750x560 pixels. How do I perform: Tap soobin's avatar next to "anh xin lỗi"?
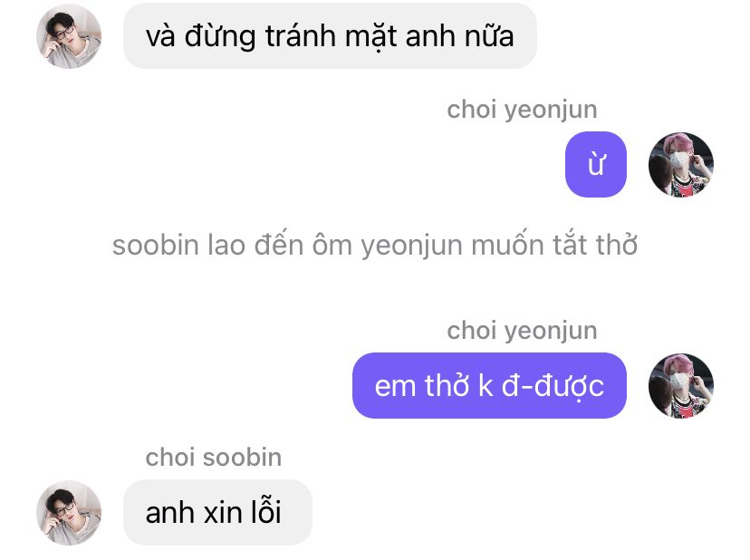(69, 513)
